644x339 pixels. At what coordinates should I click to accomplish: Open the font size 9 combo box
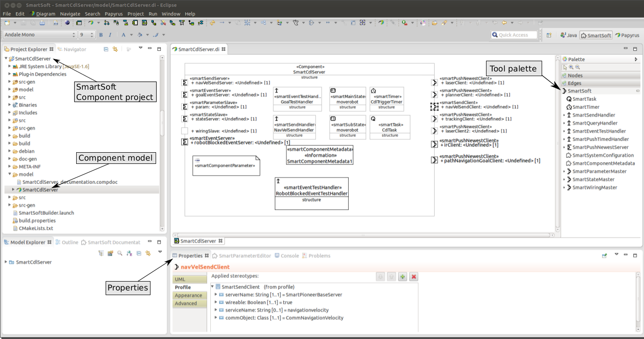[x=87, y=35]
